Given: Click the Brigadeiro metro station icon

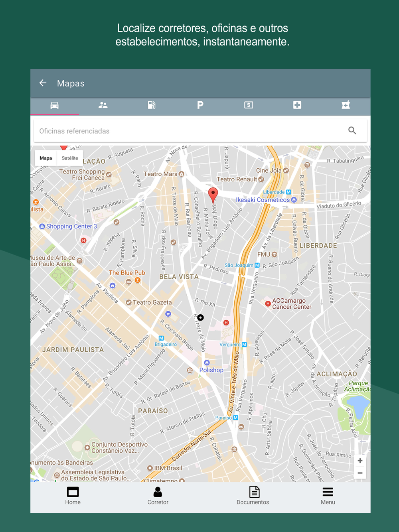Looking at the screenshot, I should [x=161, y=338].
